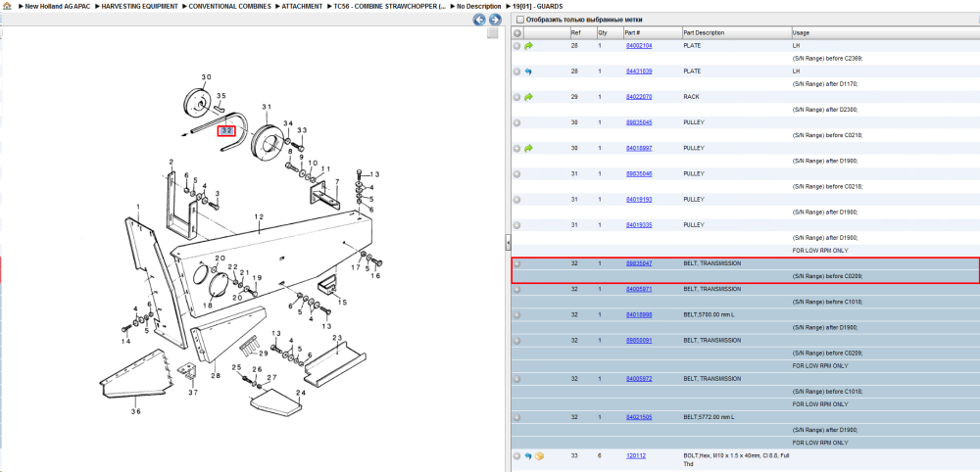Add belt 84018998 using its plus icon
Image resolution: width=980 pixels, height=472 pixels.
pos(516,314)
